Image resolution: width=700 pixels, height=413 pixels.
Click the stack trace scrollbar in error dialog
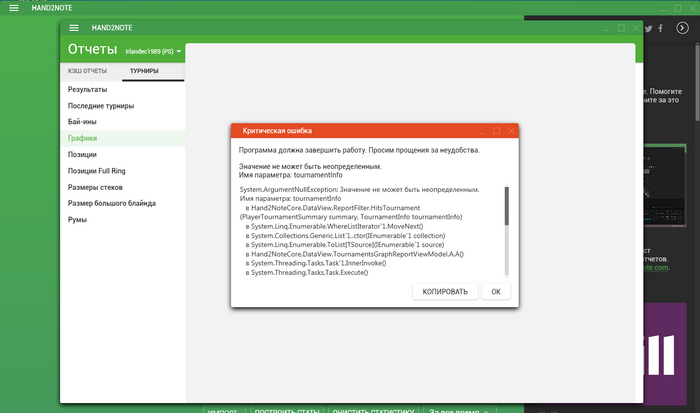tap(507, 205)
